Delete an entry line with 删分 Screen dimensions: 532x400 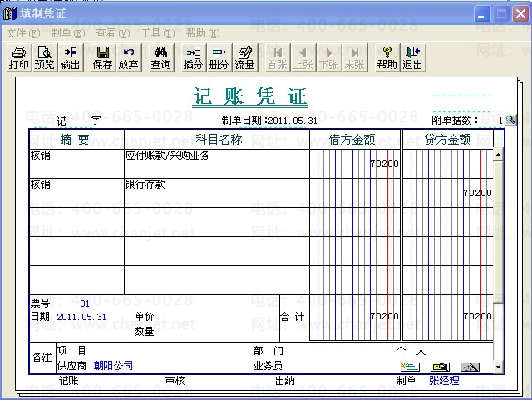pyautogui.click(x=219, y=57)
